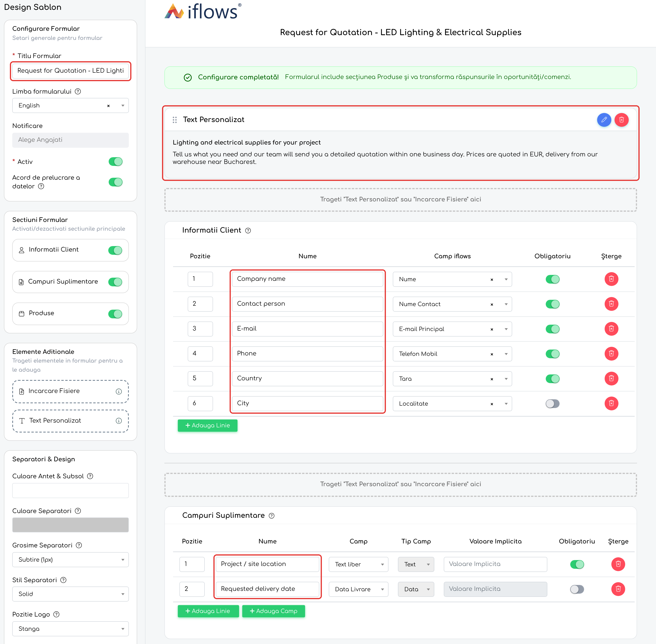This screenshot has height=644, width=656.
Task: Select the Incarcare Fisiere element item
Action: [70, 391]
